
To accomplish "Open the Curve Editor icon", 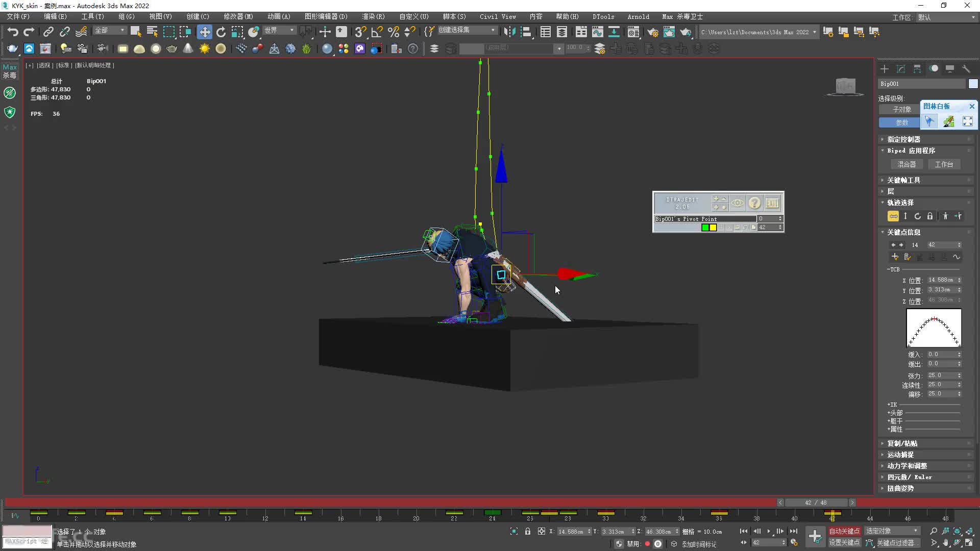I will coord(597,32).
